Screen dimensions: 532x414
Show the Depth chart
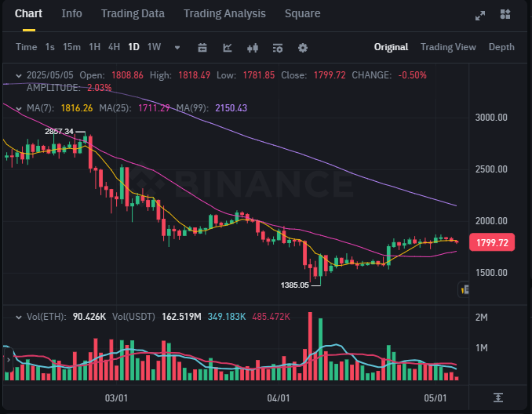(x=501, y=47)
